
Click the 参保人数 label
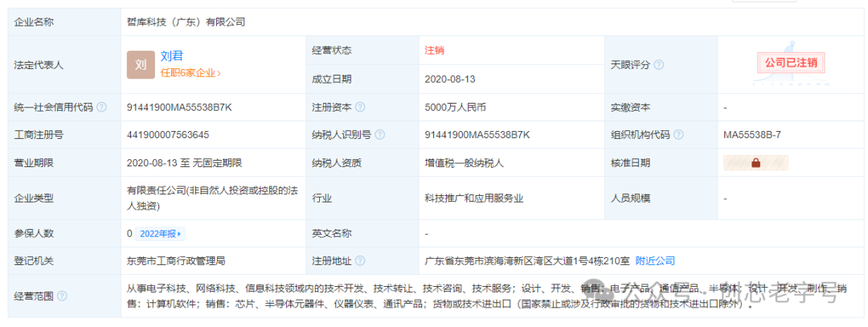33,234
